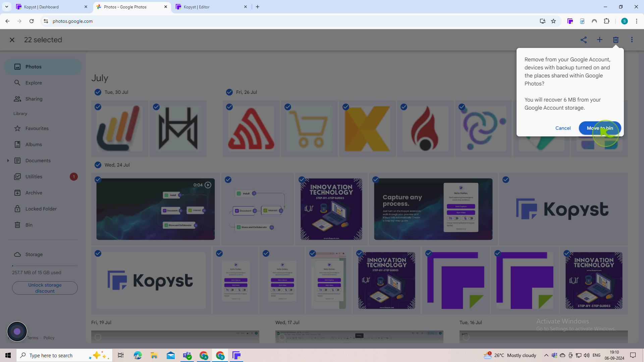The height and width of the screenshot is (362, 644).
Task: Open the Chrome profile avatar
Action: (x=625, y=21)
